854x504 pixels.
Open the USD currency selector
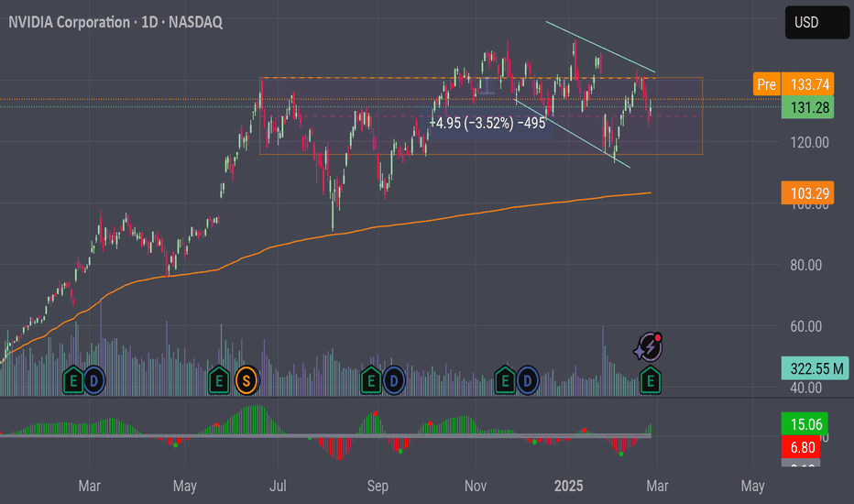coord(816,22)
